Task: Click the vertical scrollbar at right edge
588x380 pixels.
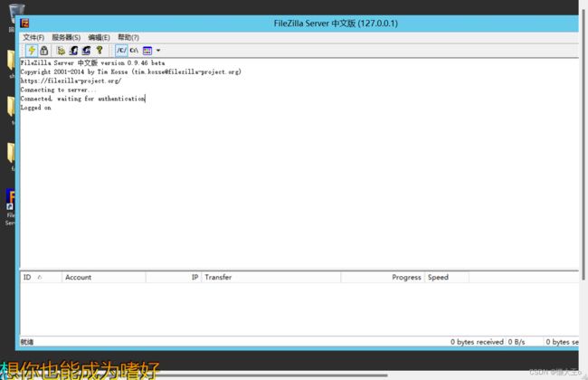Action: [x=583, y=145]
